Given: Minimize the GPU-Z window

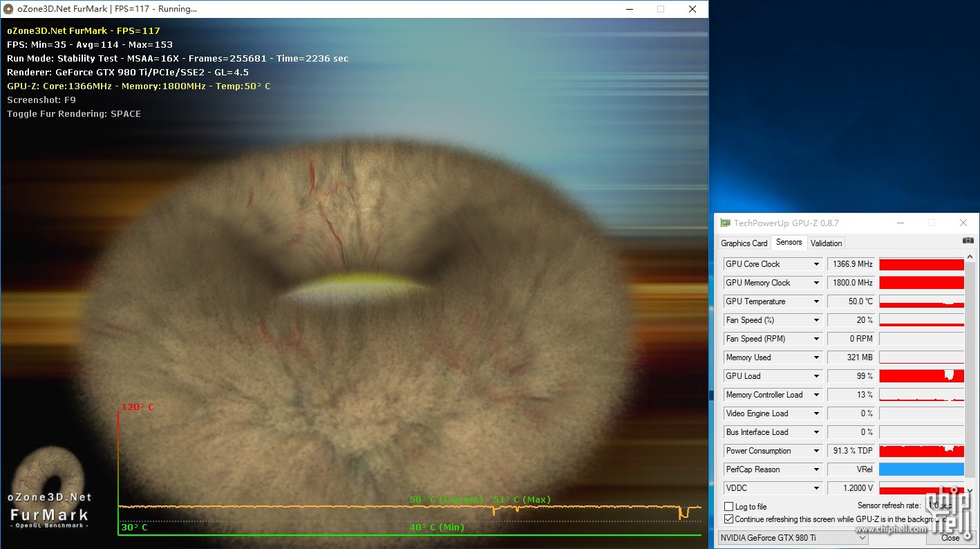Looking at the screenshot, I should coord(900,223).
